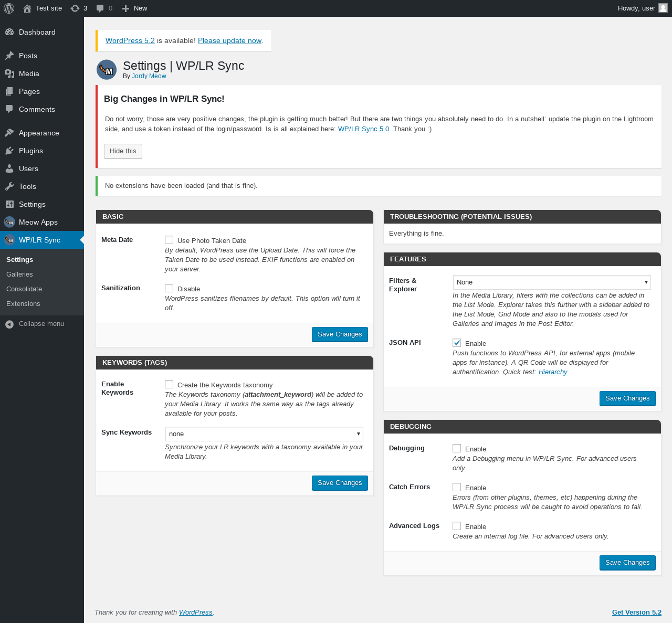
Task: Open the comments bubble icon in admin bar
Action: point(100,8)
